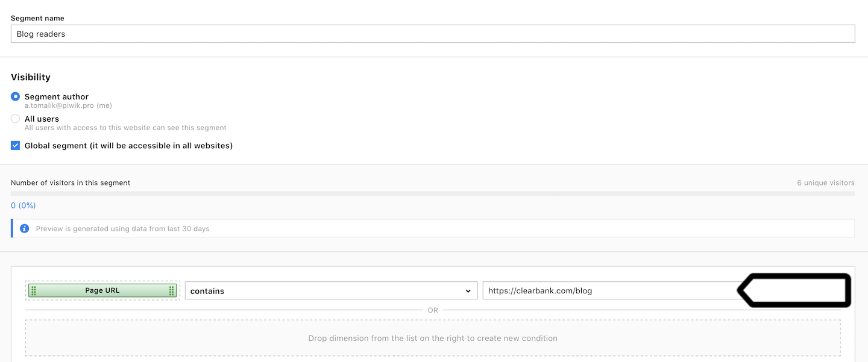Choose All users visibility option
The height and width of the screenshot is (362, 868).
pyautogui.click(x=16, y=119)
